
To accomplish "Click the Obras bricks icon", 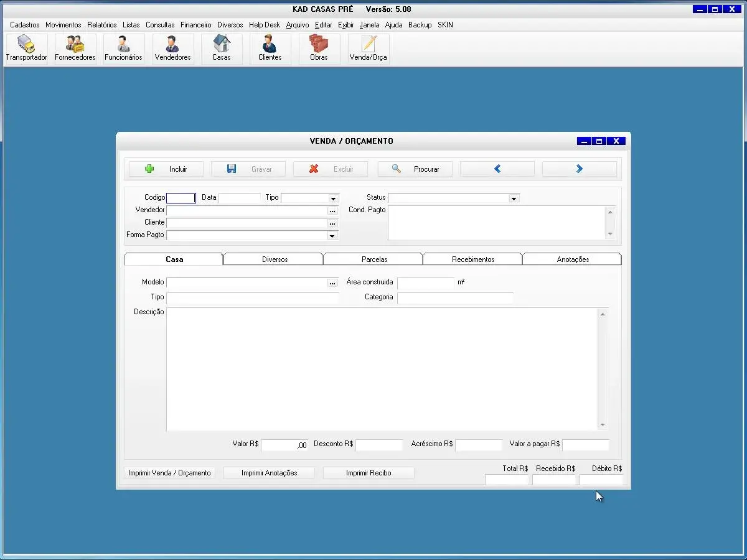I will (319, 49).
